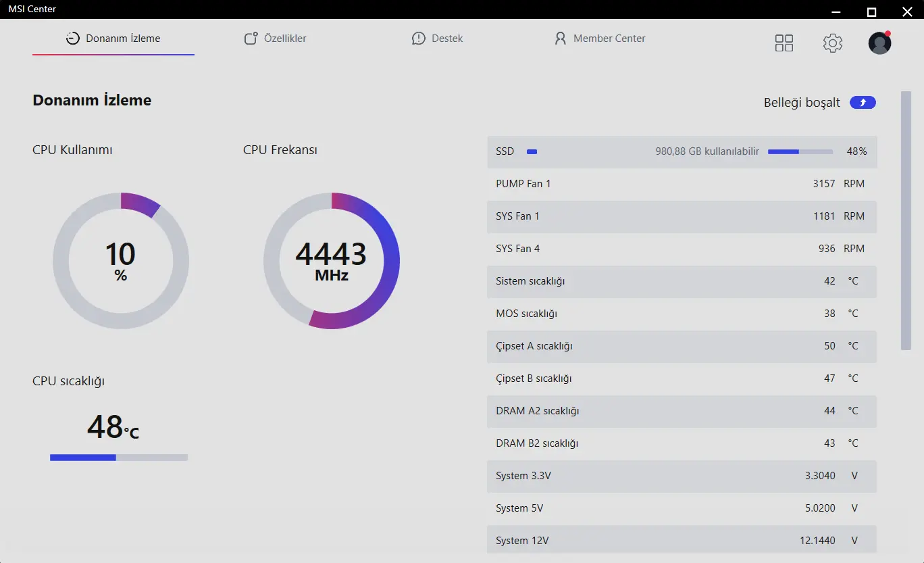The width and height of the screenshot is (924, 563).
Task: Click the SSD usage progress bar
Action: [x=800, y=151]
